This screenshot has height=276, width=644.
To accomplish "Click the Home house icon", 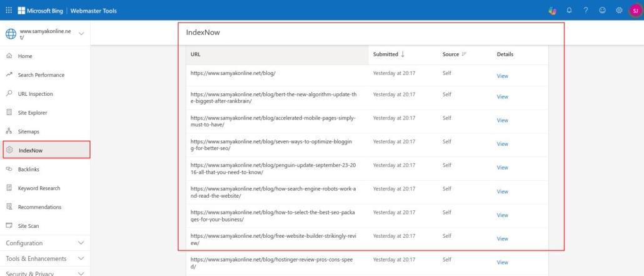I will (x=9, y=56).
